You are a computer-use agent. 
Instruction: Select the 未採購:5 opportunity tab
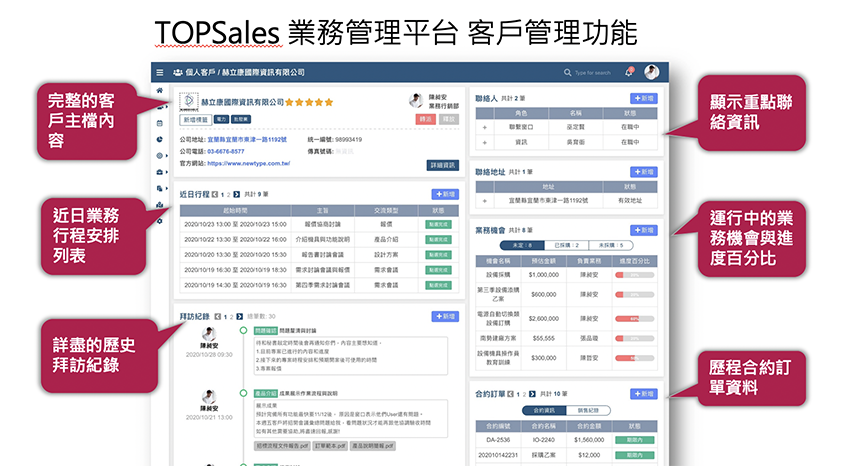610,245
